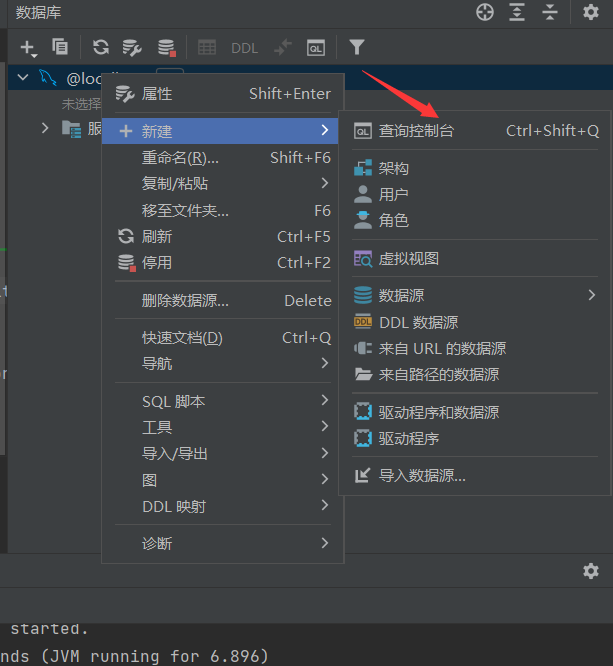
Task: Select 驱动程序和数据源 entry
Action: [x=475, y=412]
